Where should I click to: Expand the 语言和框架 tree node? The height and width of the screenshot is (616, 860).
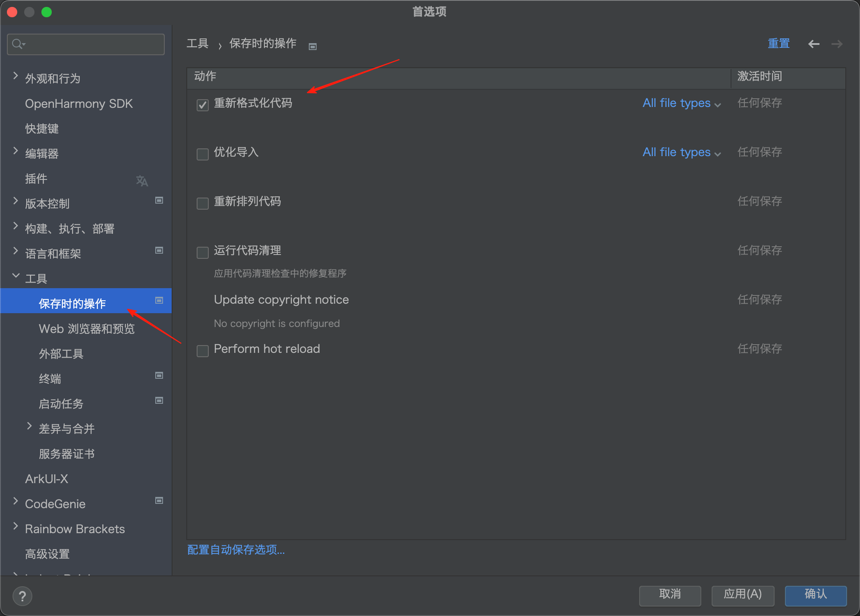tap(16, 251)
